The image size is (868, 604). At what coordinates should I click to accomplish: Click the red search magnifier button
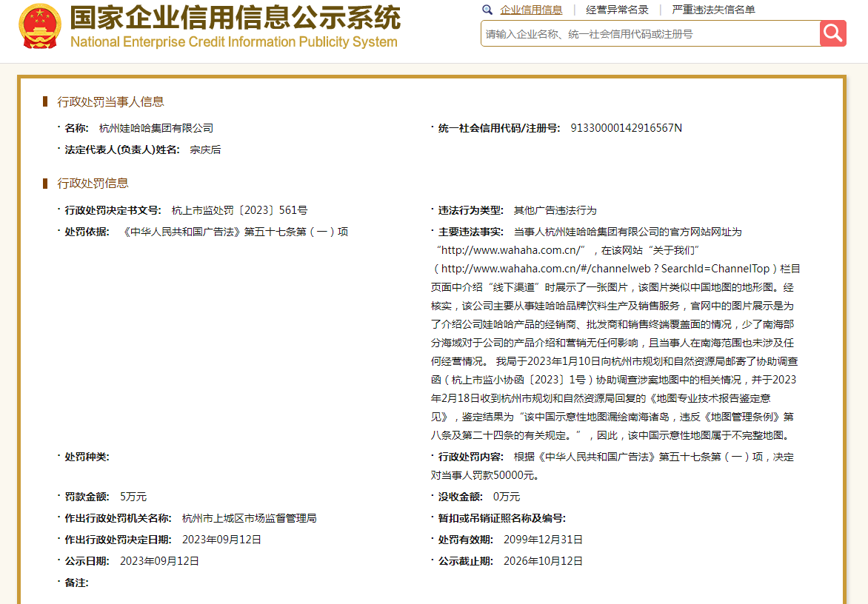pyautogui.click(x=832, y=33)
